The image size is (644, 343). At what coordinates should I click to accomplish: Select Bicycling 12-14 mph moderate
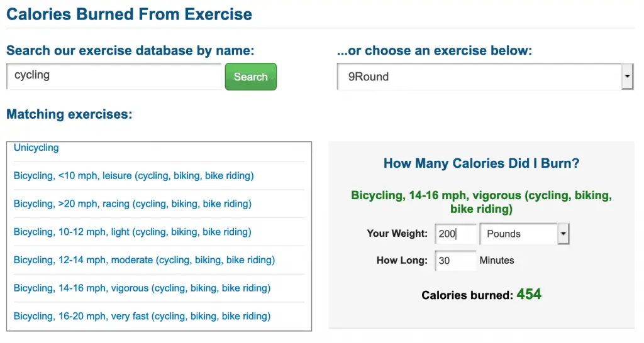[144, 260]
